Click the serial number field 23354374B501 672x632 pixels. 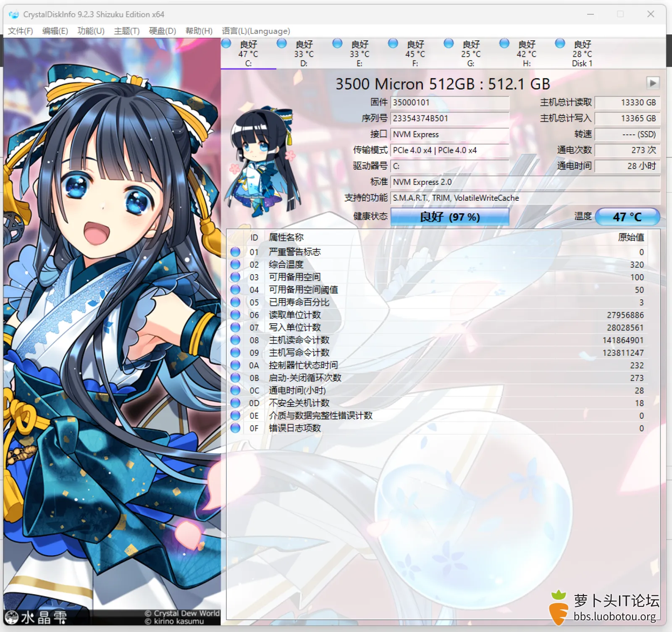pos(450,118)
